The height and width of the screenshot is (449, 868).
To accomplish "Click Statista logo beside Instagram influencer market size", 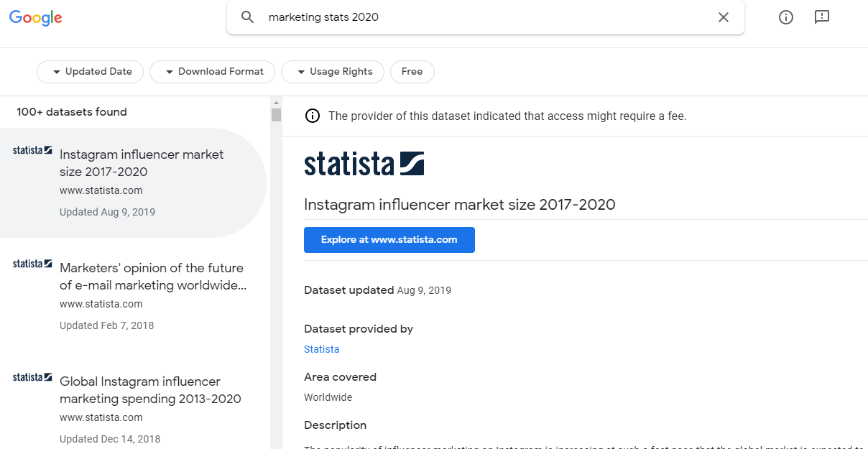I will 32,150.
